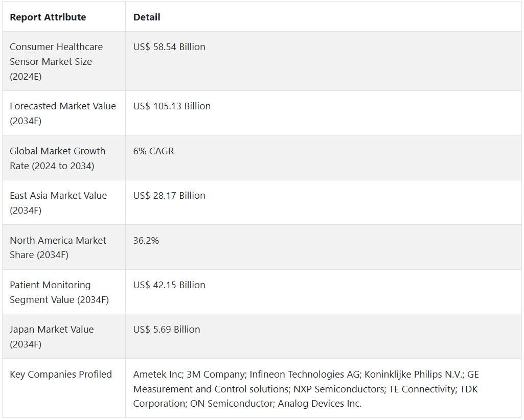
Task: Select the Global Market Growth Rate cell
Action: [x=57, y=158]
